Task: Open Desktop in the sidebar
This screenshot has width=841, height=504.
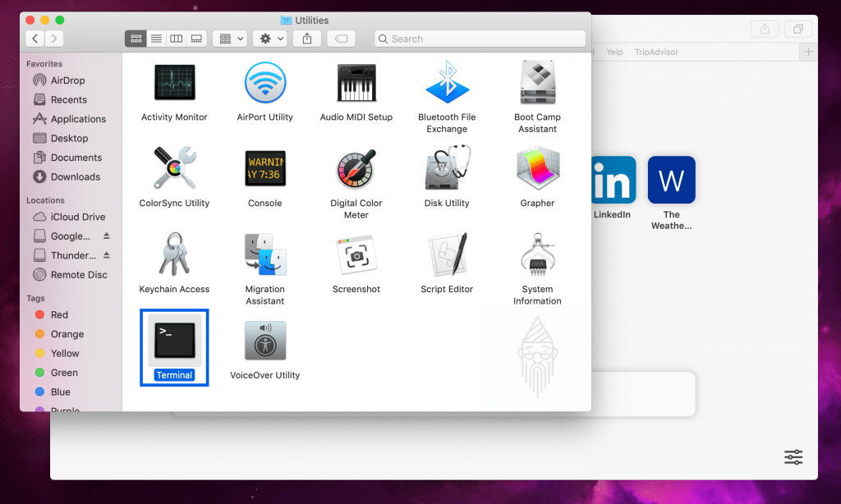Action: [69, 139]
